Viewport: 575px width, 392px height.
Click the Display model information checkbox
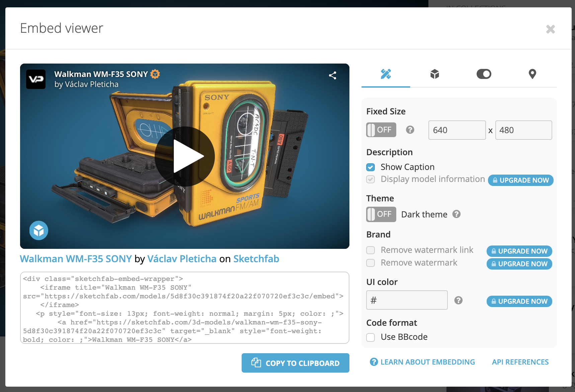click(x=371, y=179)
